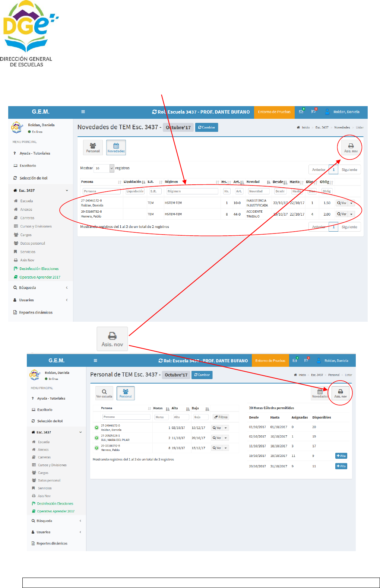Click Régimen filter field in Novedades table

[192, 191]
